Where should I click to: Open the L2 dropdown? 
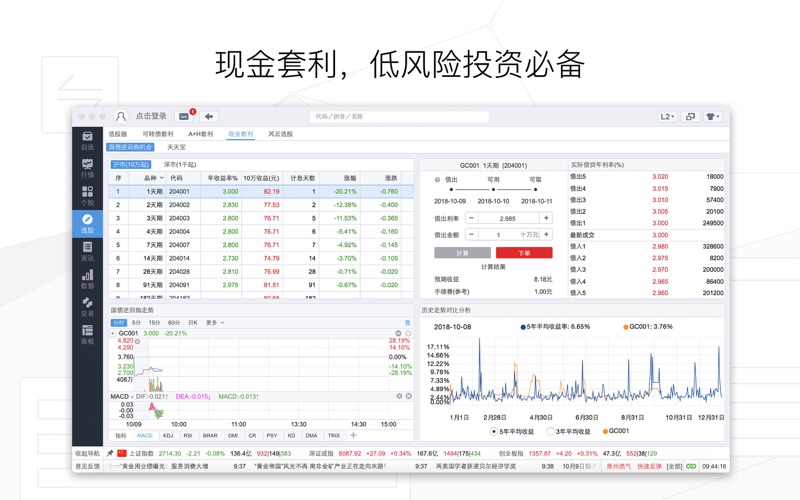pos(667,116)
